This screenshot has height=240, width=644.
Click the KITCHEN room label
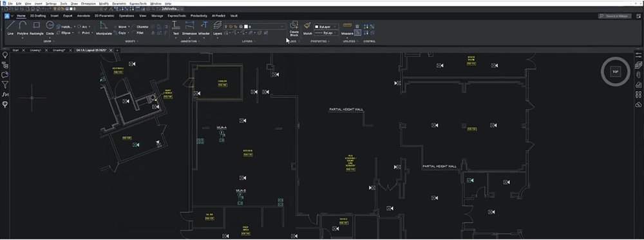(x=248, y=151)
